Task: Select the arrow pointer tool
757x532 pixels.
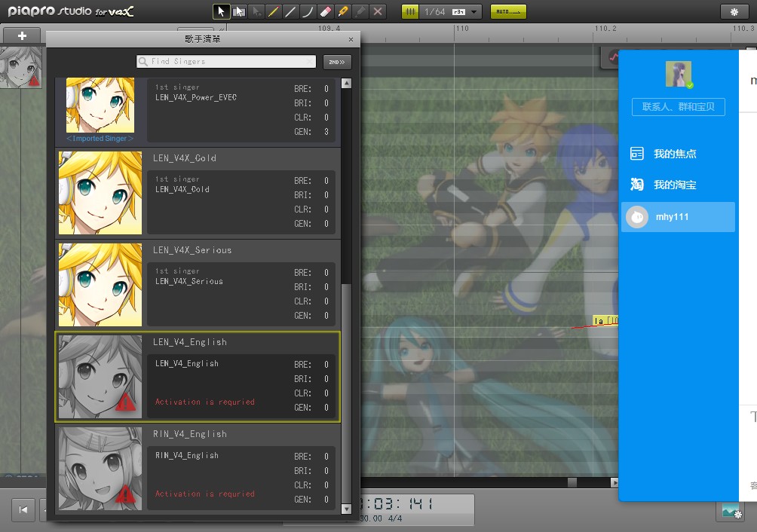Action: 221,11
